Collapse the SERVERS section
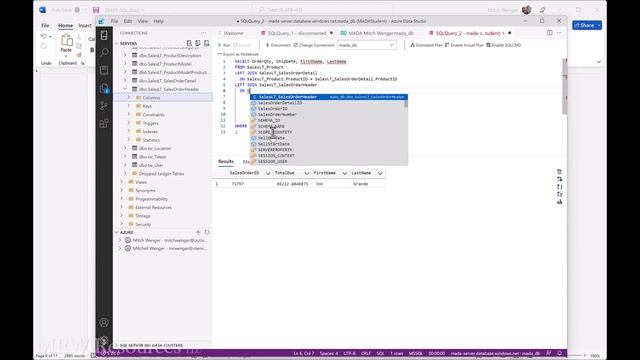The width and height of the screenshot is (640, 360). click(117, 43)
